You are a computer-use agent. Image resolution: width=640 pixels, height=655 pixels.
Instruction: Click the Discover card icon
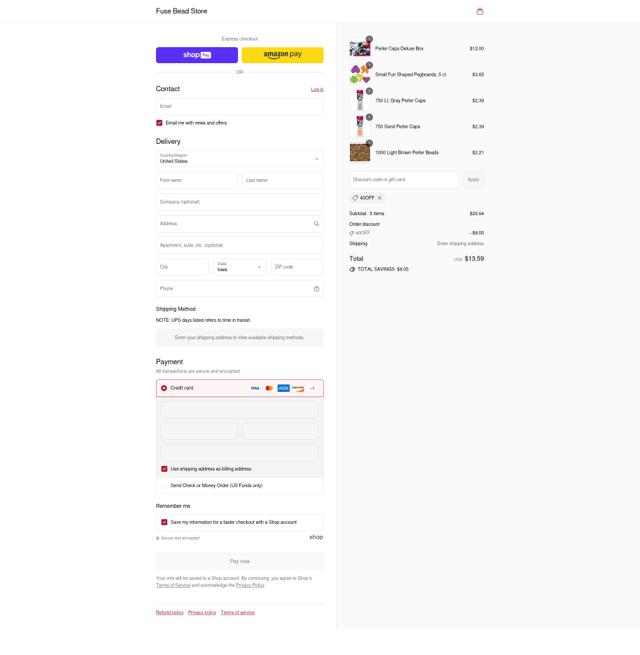(298, 388)
